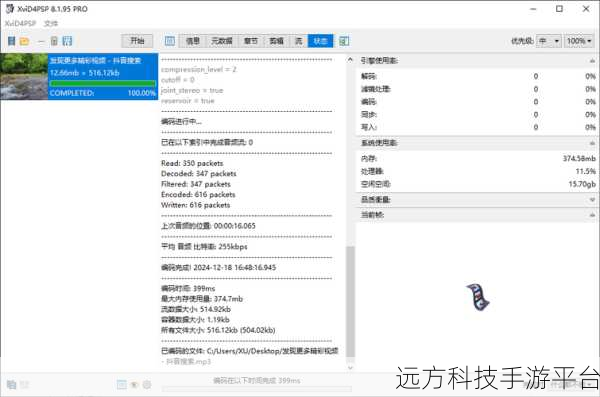
Task: Select the task title 发现更多精彩视频
Action: (x=95, y=60)
